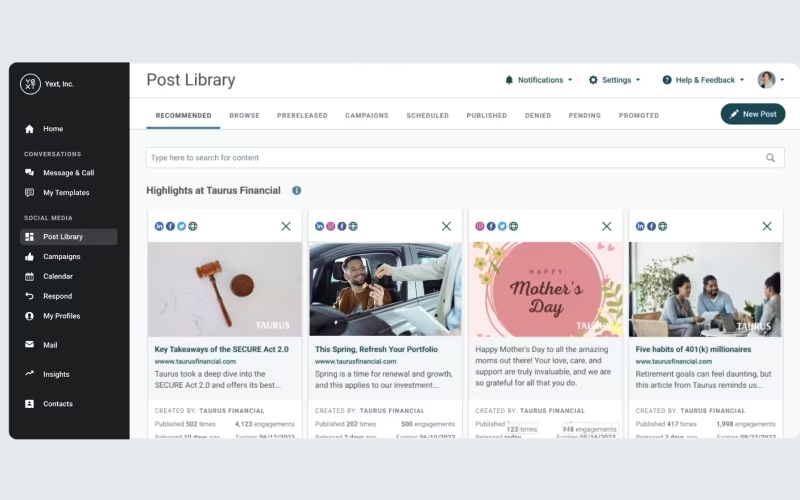800x500 pixels.
Task: Switch to the Recommended tab
Action: (x=183, y=116)
